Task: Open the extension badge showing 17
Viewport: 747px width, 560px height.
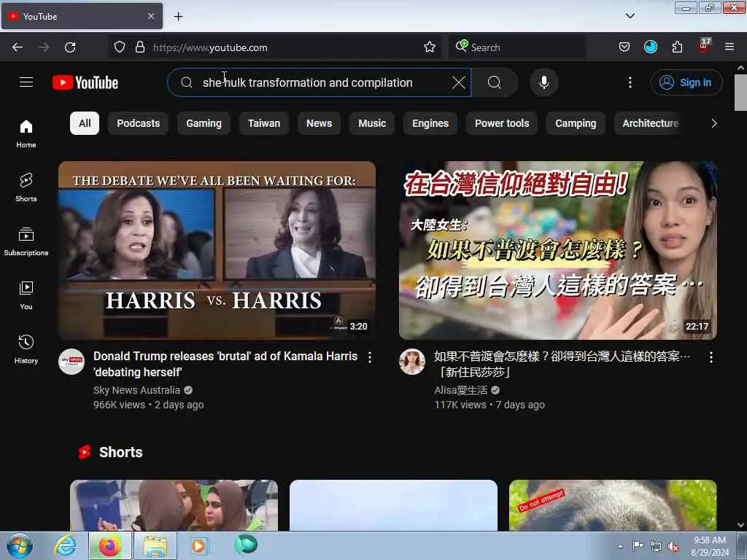Action: [704, 46]
